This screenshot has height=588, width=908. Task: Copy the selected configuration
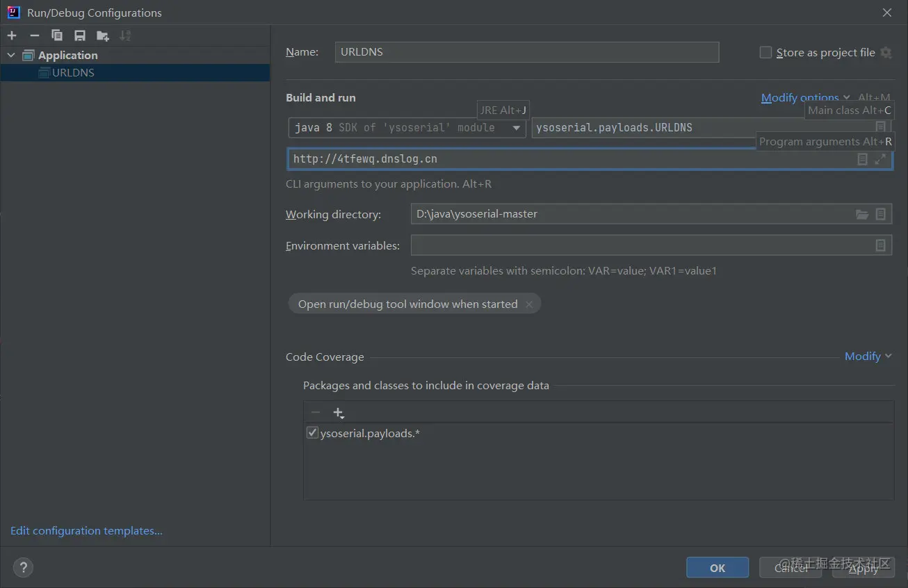click(57, 35)
